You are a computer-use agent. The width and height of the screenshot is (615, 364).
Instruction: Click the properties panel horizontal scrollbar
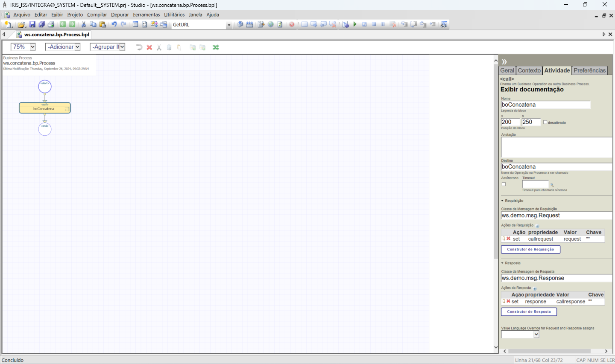pyautogui.click(x=555, y=351)
